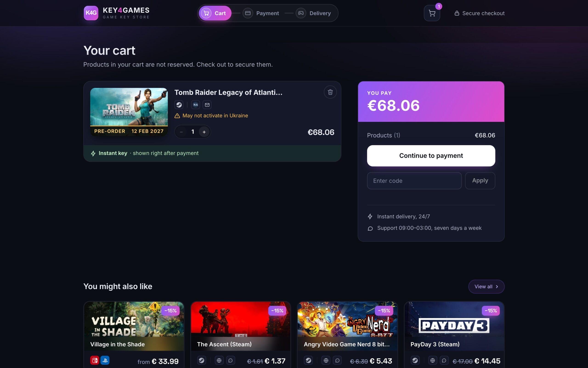Image resolution: width=588 pixels, height=368 pixels.
Task: Click the -15% badge on PayDay 3
Action: (491, 310)
